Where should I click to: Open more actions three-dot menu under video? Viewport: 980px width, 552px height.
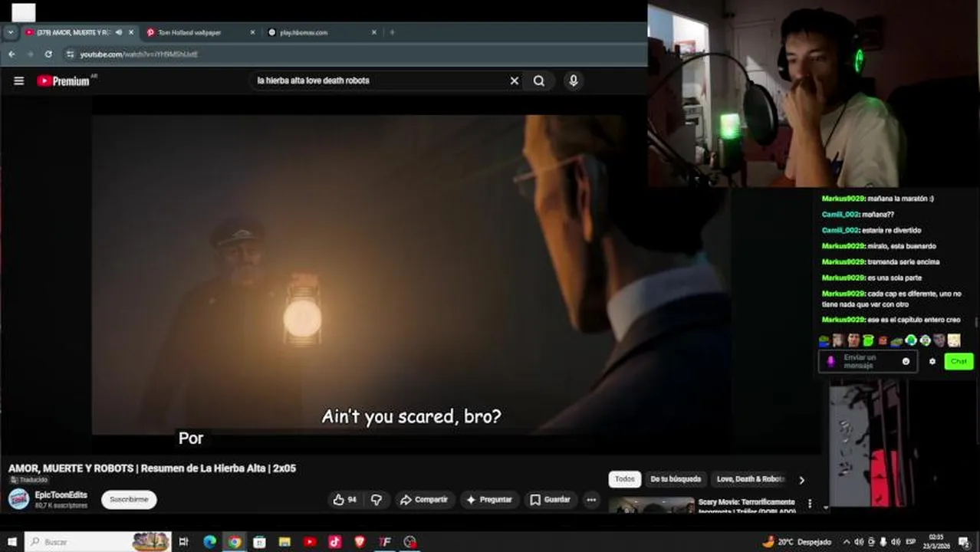(x=591, y=500)
